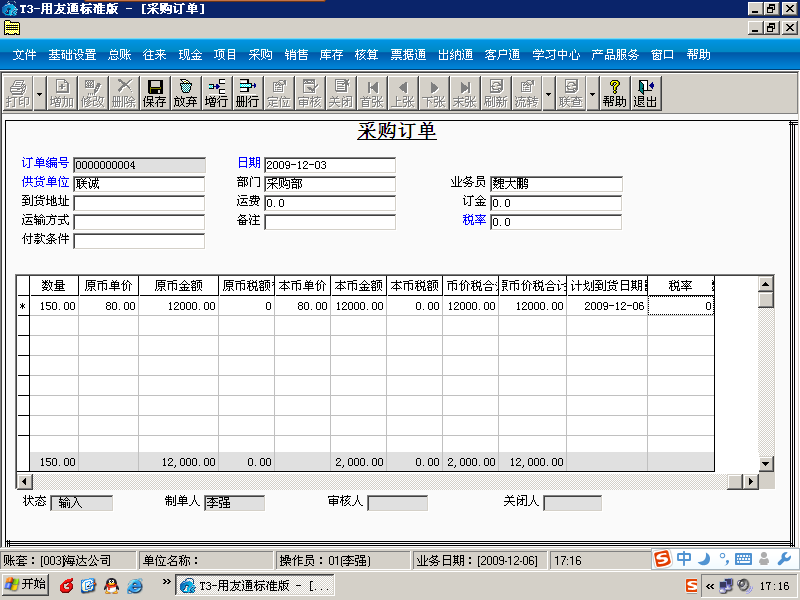Click the 日期 field showing 2009-12-03
The width and height of the screenshot is (800, 600).
(330, 165)
